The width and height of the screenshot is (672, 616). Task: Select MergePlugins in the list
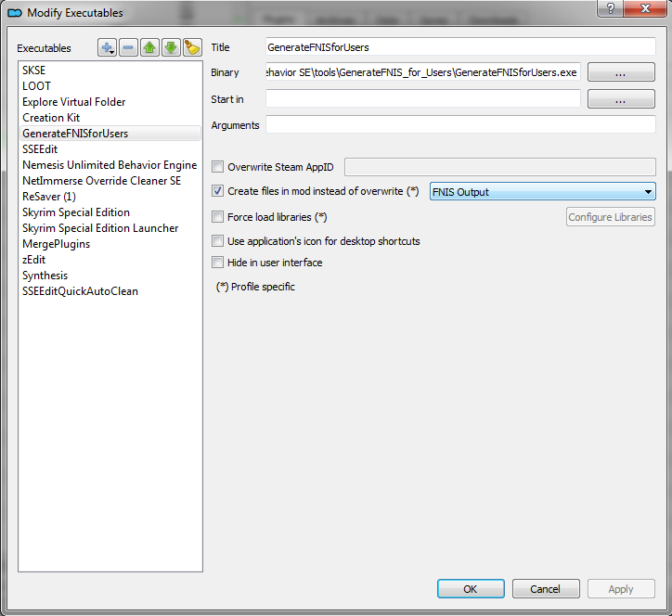pos(110,244)
